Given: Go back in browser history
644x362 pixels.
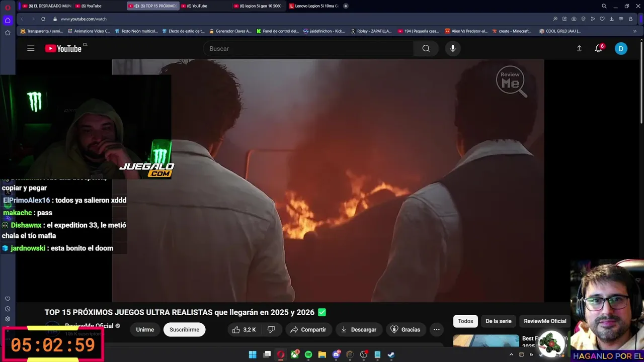Looking at the screenshot, I should click(22, 19).
